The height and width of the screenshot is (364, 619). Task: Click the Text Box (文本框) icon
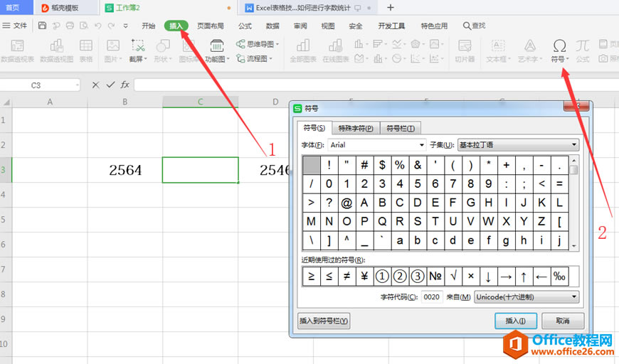pos(498,45)
